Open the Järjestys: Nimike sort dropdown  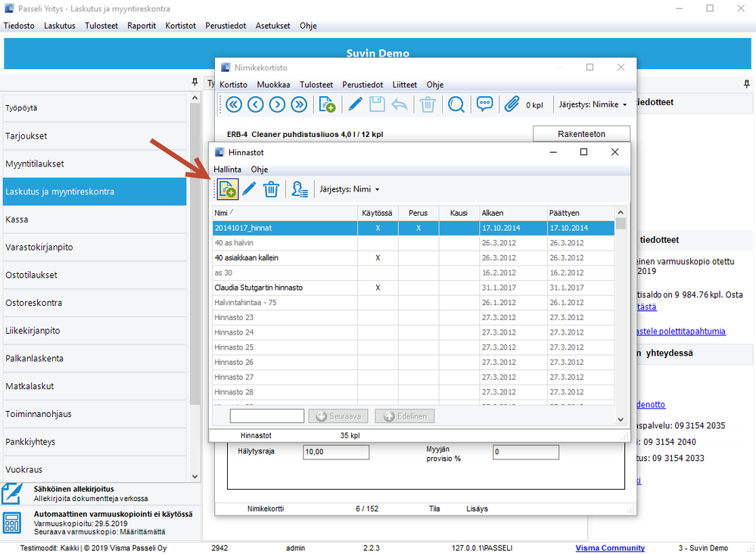point(591,104)
